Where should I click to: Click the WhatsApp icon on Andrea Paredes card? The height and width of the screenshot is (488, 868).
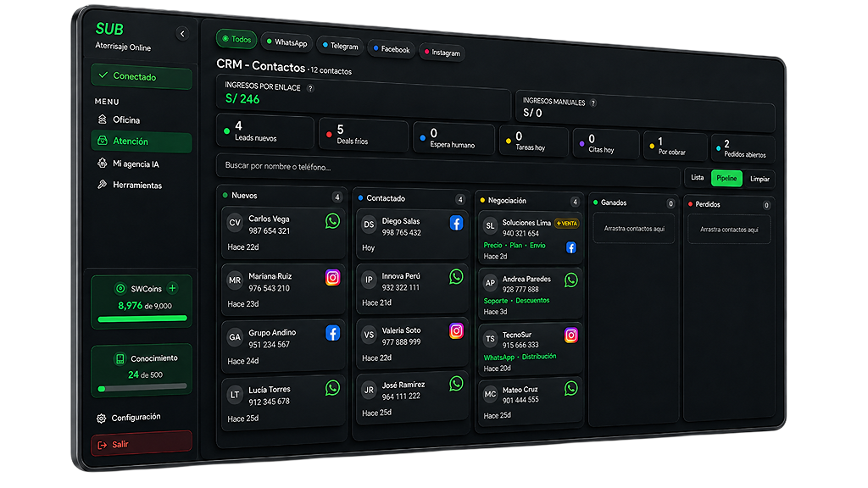coord(570,280)
